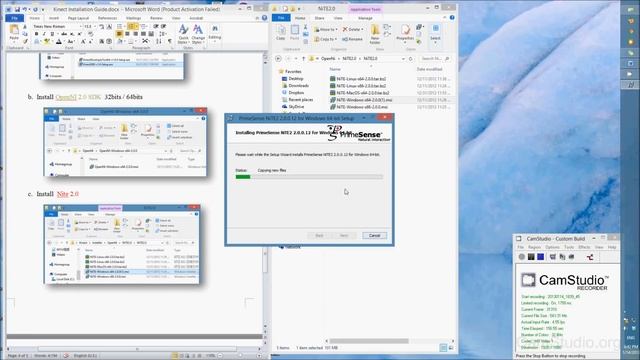
Task: Click Word horizontal scrollbar thumb
Action: coord(138,349)
